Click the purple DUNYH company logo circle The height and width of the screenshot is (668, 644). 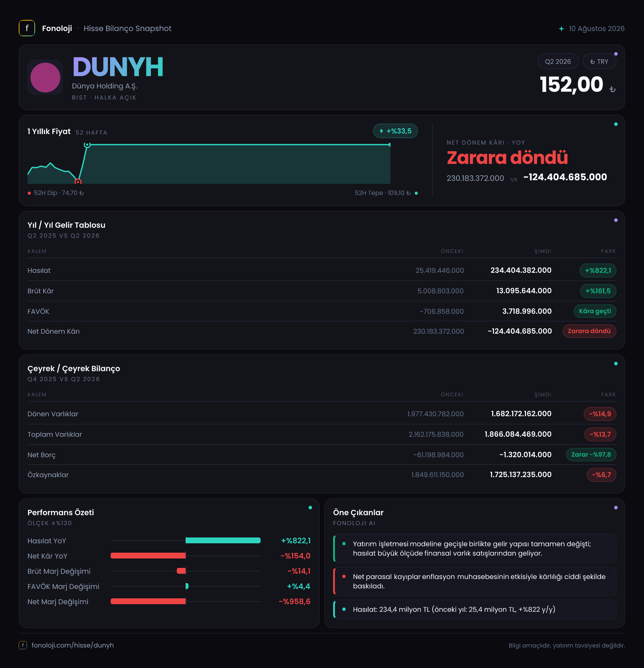click(x=45, y=77)
